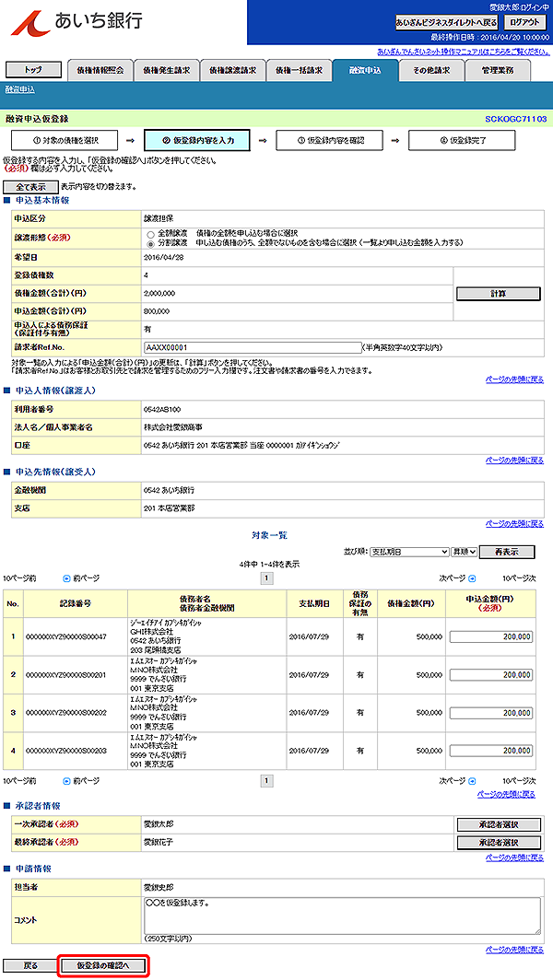Click the 計算 button
This screenshot has height=980, width=553.
coord(498,294)
